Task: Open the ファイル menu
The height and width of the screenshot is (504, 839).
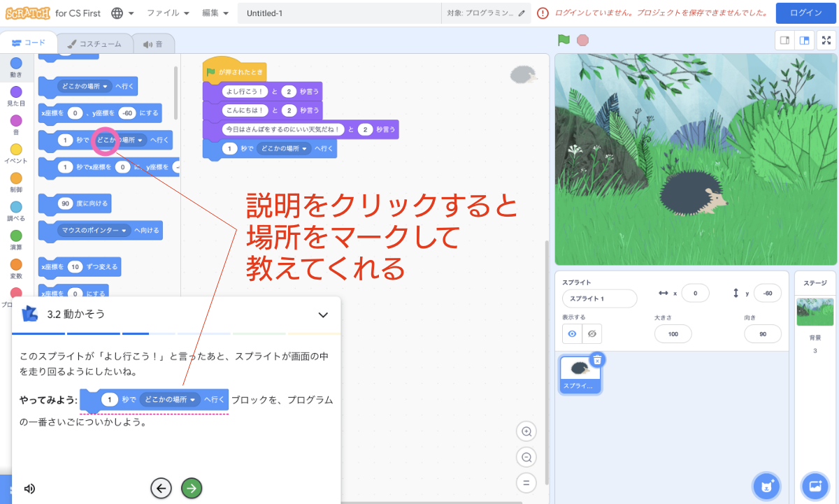Action: click(x=165, y=12)
